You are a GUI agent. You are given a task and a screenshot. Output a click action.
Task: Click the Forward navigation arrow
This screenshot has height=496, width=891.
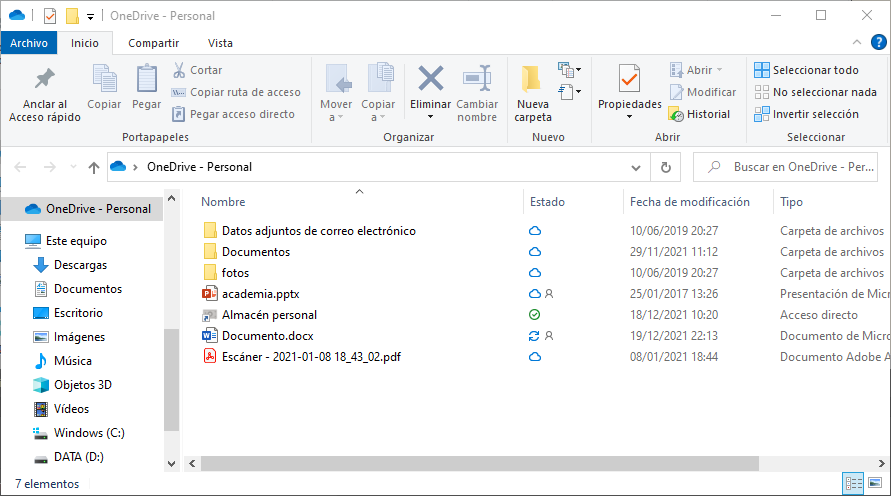[49, 167]
